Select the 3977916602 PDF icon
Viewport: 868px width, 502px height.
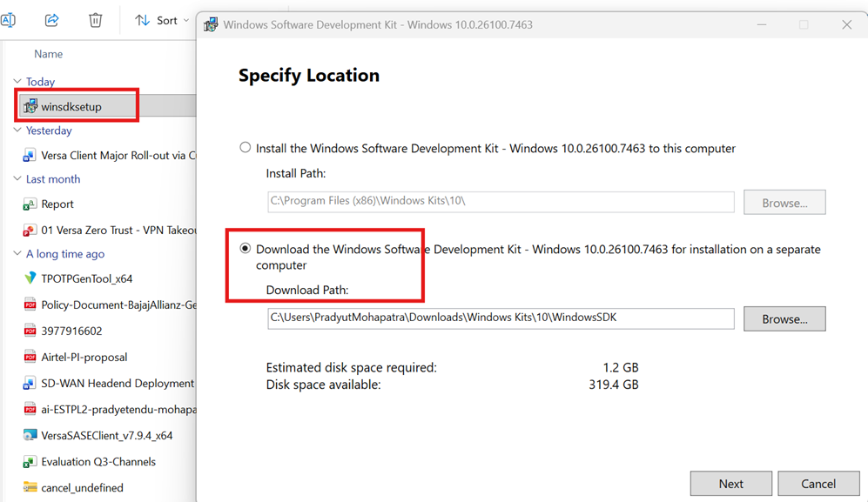click(x=30, y=331)
